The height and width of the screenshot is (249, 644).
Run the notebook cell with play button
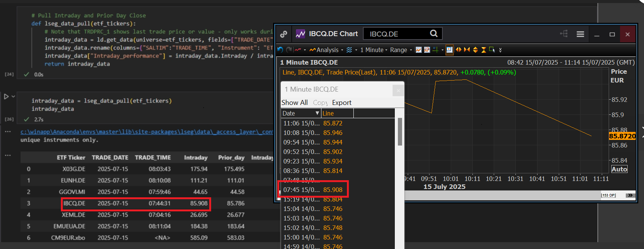coord(6,97)
